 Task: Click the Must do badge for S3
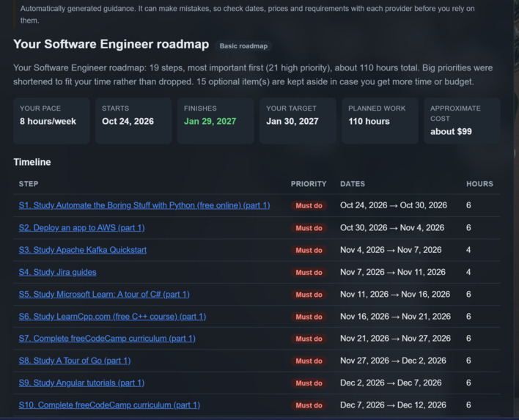309,250
